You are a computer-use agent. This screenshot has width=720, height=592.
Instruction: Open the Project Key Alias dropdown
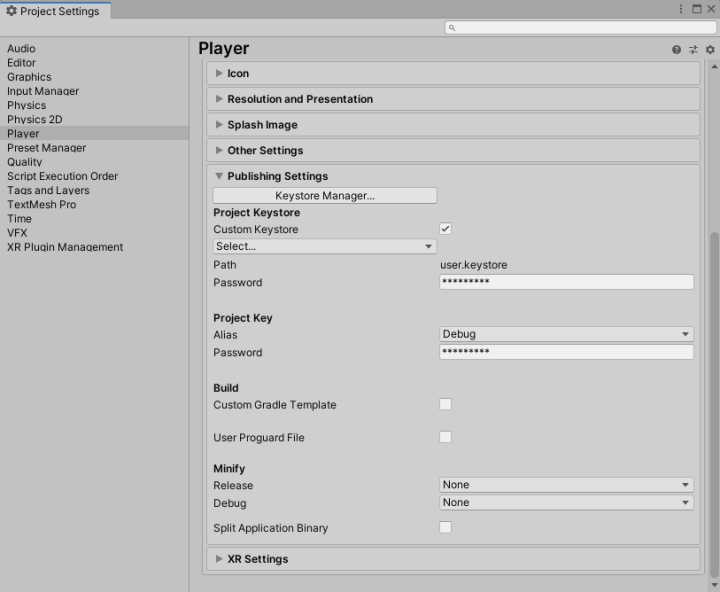[566, 334]
